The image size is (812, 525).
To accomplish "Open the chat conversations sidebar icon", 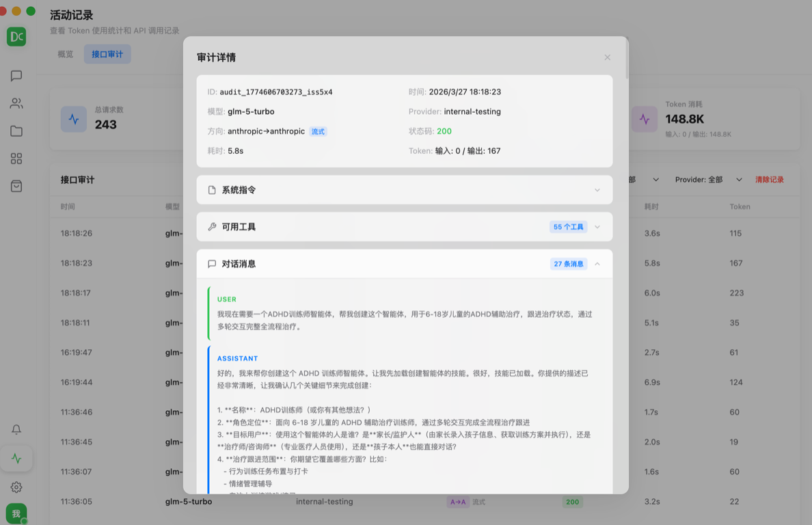I will pos(16,76).
